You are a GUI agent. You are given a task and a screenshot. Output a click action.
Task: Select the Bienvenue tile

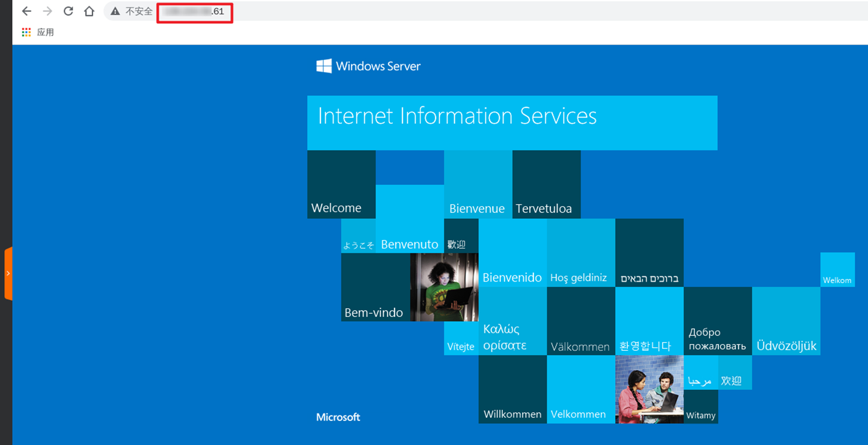[x=478, y=184]
